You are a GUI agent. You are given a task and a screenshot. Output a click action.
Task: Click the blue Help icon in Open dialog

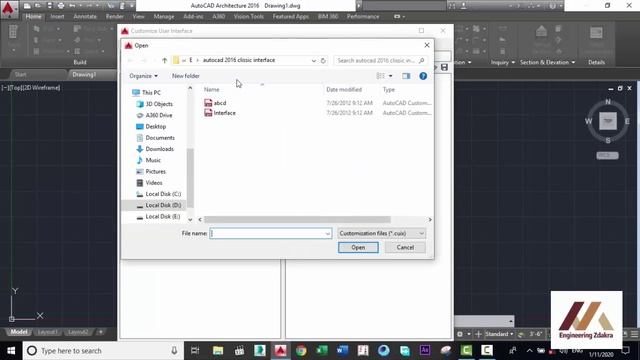pos(423,76)
